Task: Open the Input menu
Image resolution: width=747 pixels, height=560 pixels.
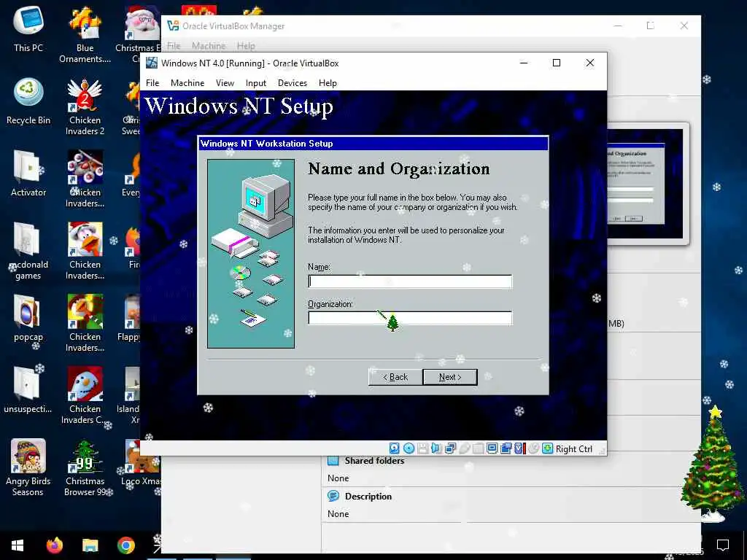Action: click(256, 83)
